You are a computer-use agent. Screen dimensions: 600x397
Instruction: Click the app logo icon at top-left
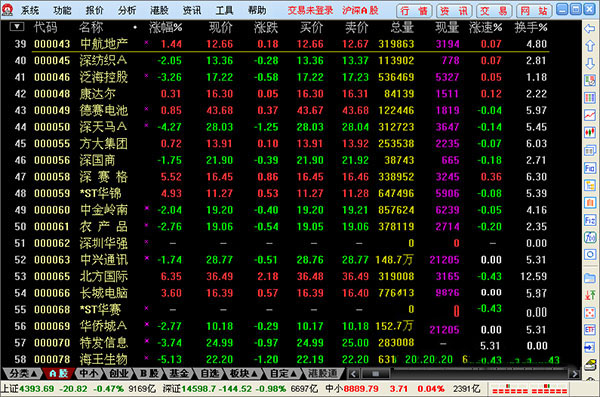7,10
